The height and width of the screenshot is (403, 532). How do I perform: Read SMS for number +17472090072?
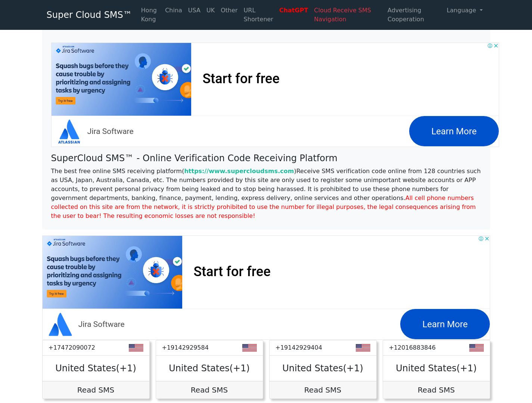click(x=96, y=390)
